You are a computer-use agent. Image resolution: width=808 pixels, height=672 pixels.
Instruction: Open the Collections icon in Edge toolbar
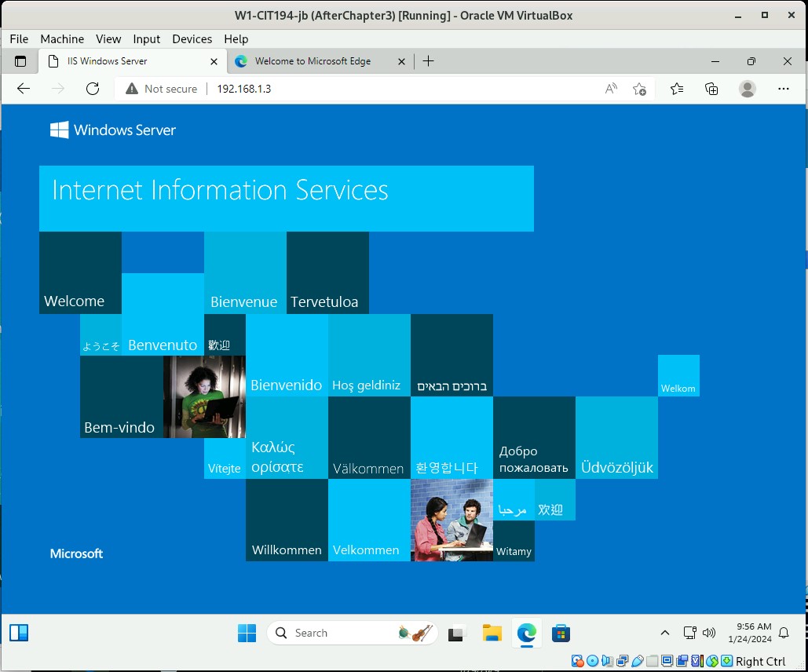coord(711,89)
